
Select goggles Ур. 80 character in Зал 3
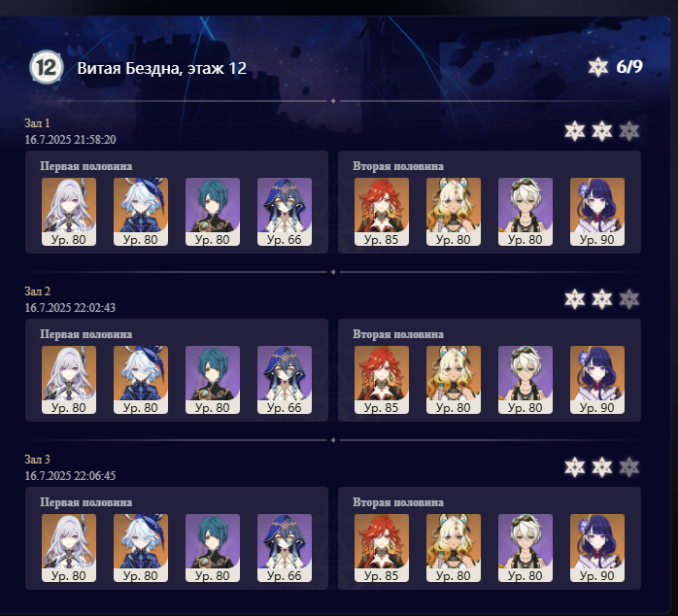[525, 548]
